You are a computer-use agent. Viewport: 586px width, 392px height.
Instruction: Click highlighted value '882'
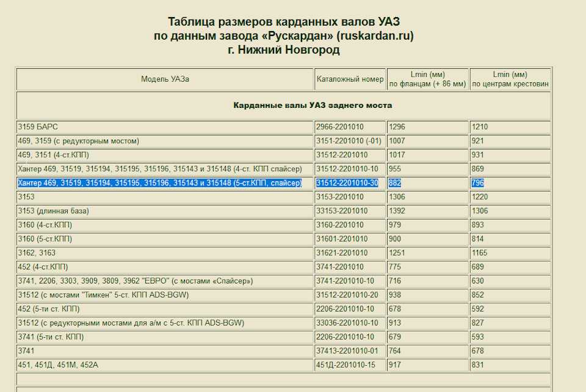pos(395,183)
